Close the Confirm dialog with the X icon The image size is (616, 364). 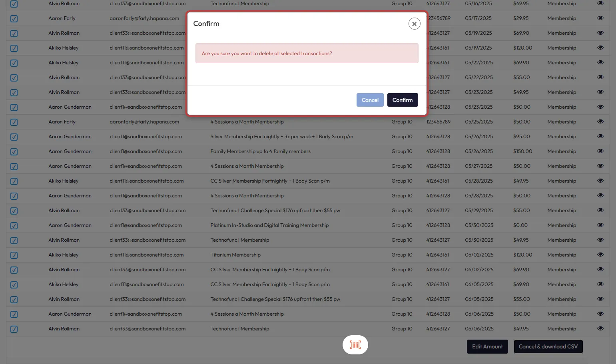(x=414, y=24)
